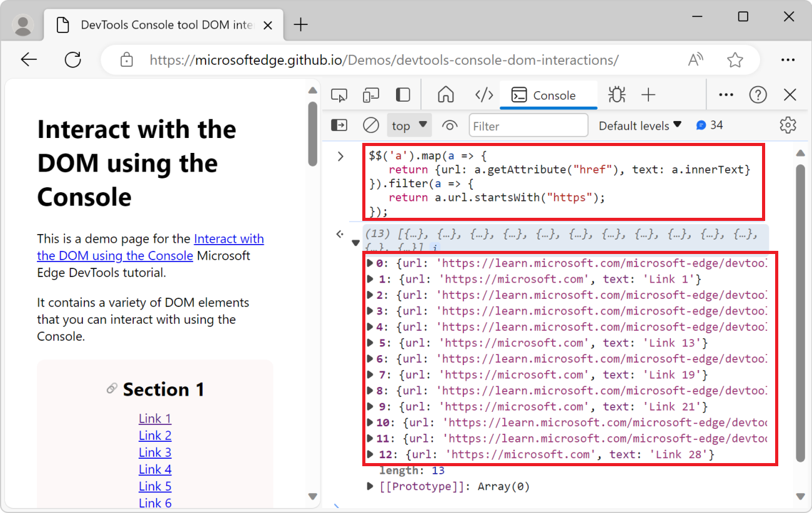Image resolution: width=812 pixels, height=513 pixels.
Task: Open the top frame context dropdown
Action: 409,125
